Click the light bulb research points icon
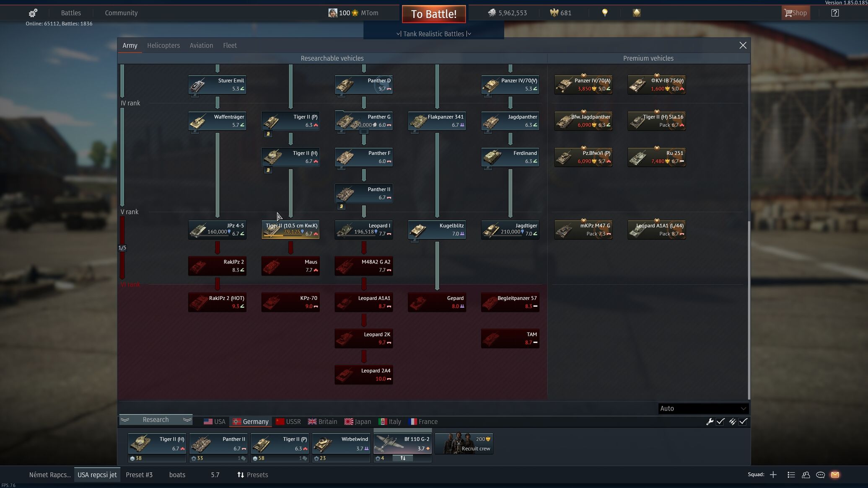Viewport: 868px width, 488px height. [604, 13]
